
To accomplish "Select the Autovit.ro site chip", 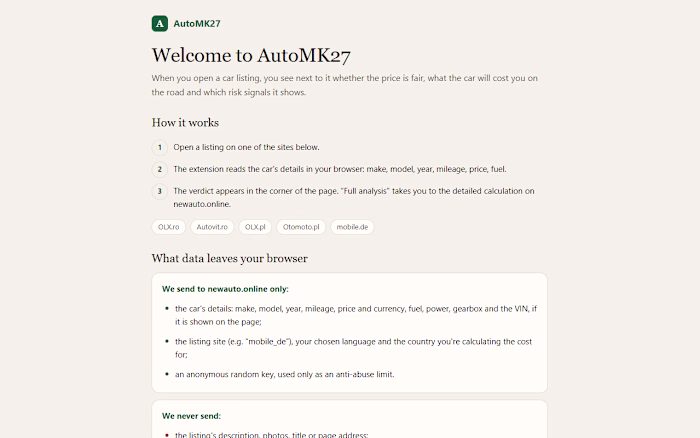I will tap(212, 227).
